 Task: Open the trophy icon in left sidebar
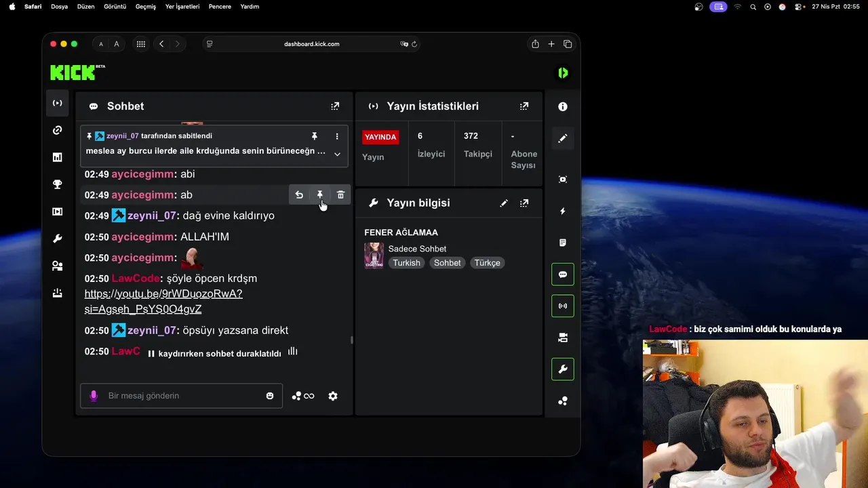[58, 184]
